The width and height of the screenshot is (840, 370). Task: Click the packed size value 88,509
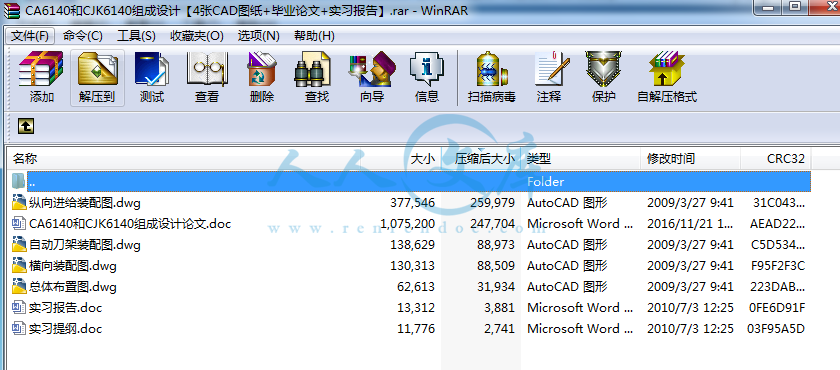tap(496, 266)
